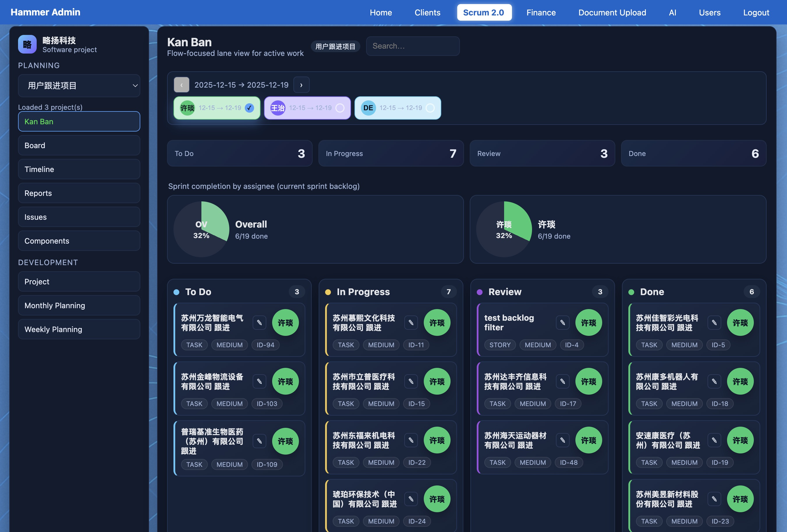Click Logout
This screenshot has height=532, width=787.
(x=756, y=13)
